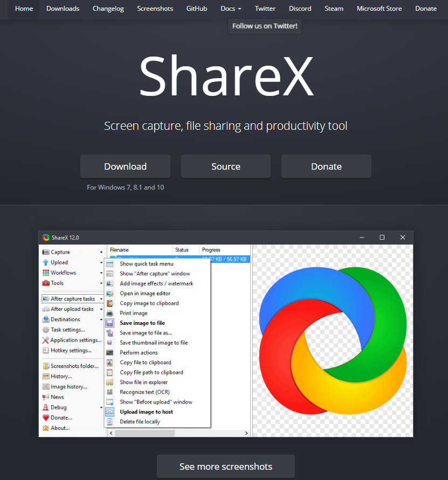Click the Upload image to host icon
The width and height of the screenshot is (448, 480).
point(109,412)
